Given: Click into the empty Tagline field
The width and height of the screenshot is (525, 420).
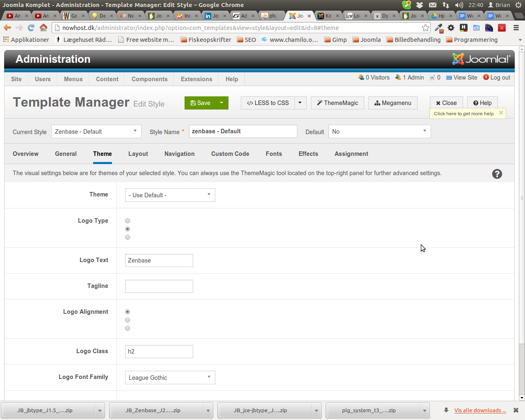Looking at the screenshot, I should 159,286.
